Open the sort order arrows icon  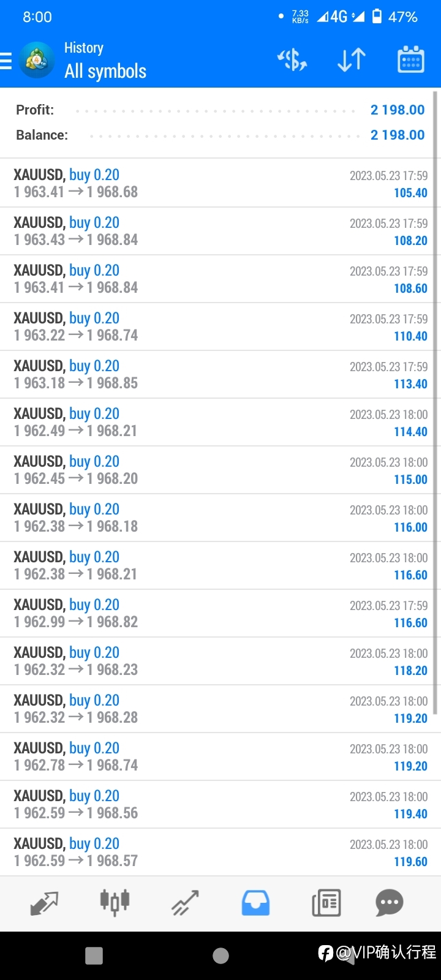tap(352, 60)
